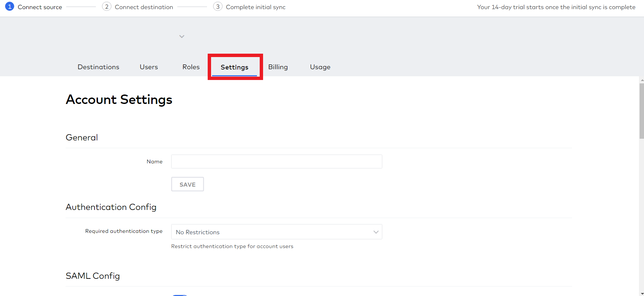Screen dimensions: 644x296
Task: Select the Settings tab
Action: 234,67
